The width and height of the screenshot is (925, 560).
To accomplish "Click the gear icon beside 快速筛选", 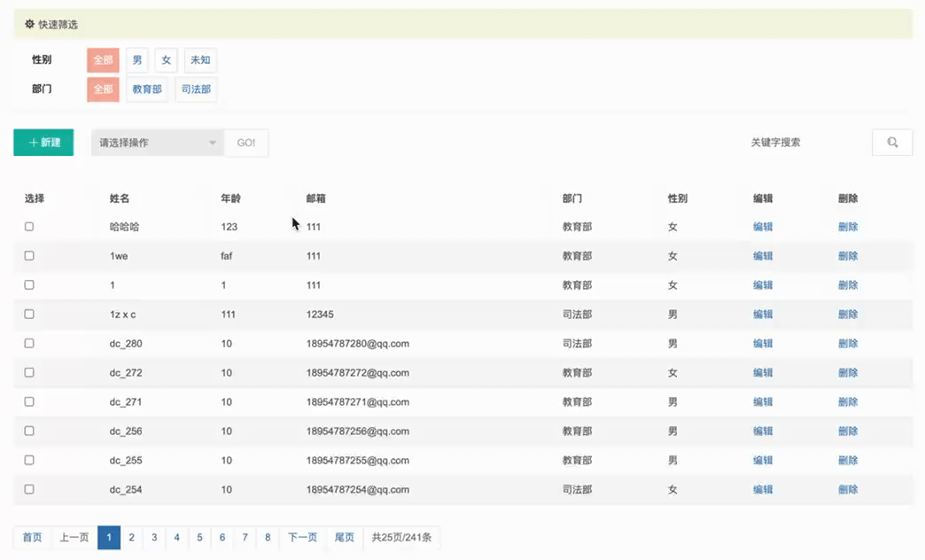I will [29, 25].
